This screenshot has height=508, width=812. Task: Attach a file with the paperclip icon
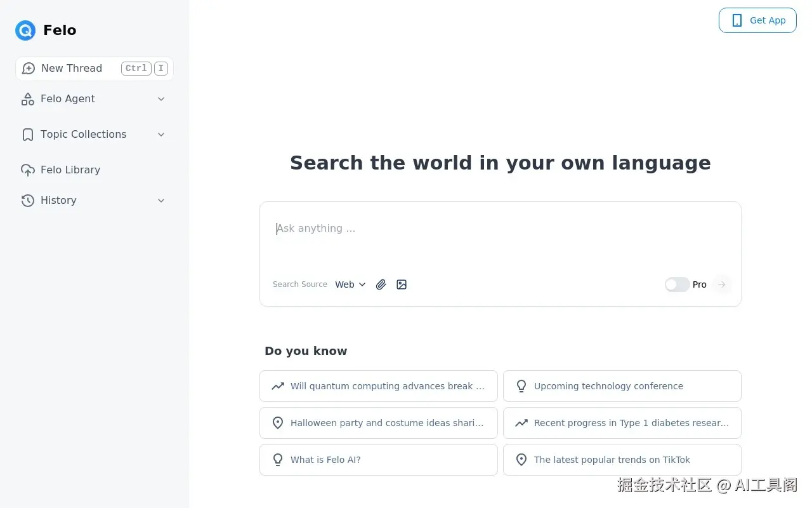(x=381, y=284)
